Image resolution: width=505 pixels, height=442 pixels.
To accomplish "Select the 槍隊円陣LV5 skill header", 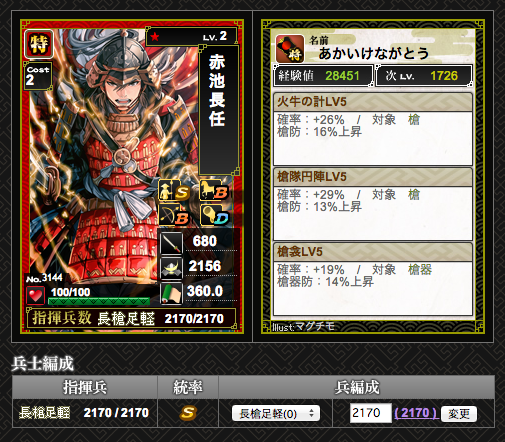I will coord(373,177).
